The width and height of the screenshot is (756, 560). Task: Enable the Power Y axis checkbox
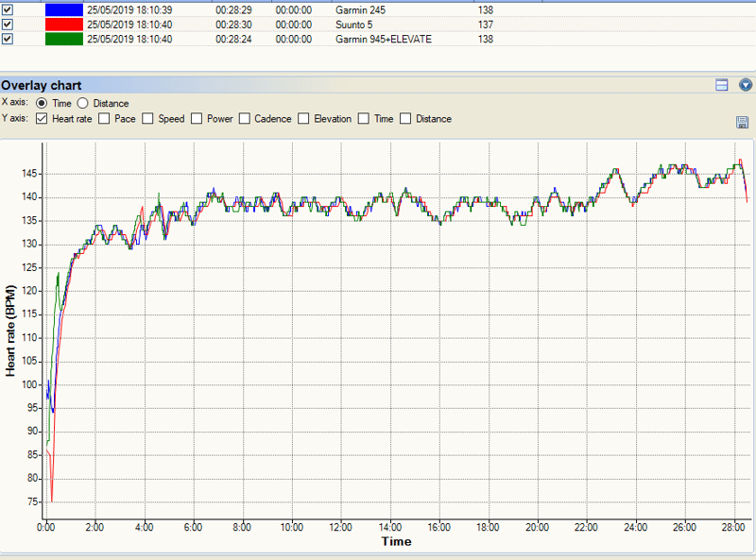coord(197,119)
